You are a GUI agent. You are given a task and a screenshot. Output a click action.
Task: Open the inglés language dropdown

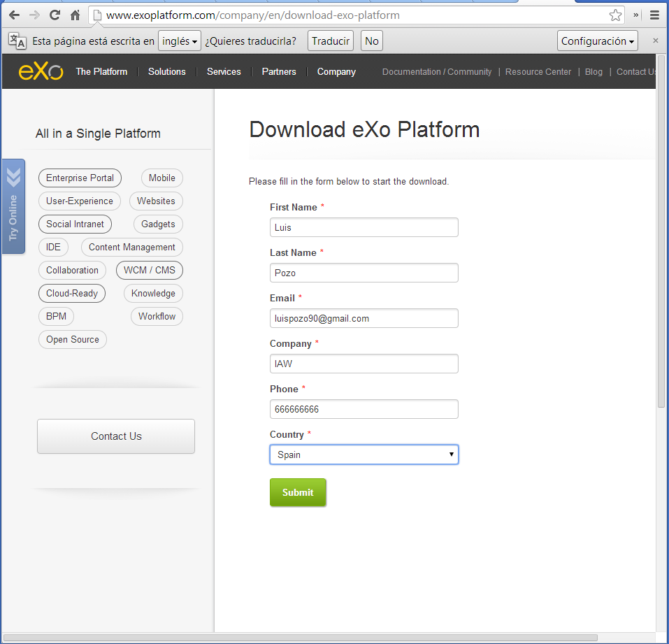(179, 41)
